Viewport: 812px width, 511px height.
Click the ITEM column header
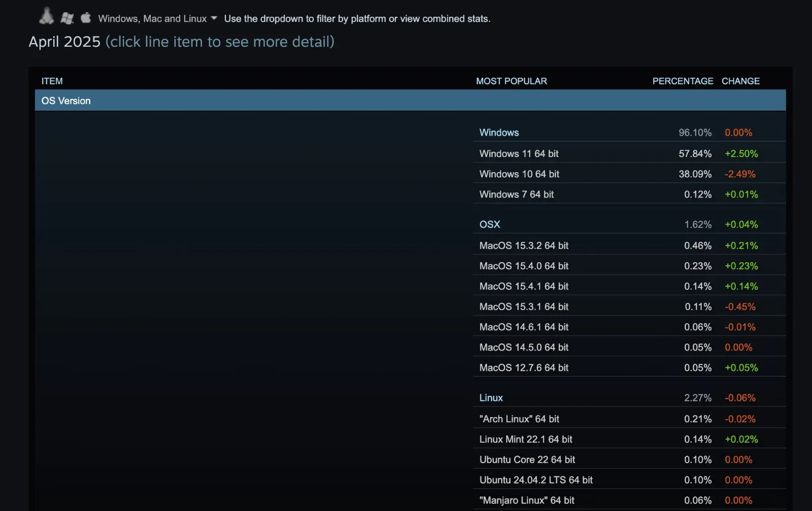point(52,81)
